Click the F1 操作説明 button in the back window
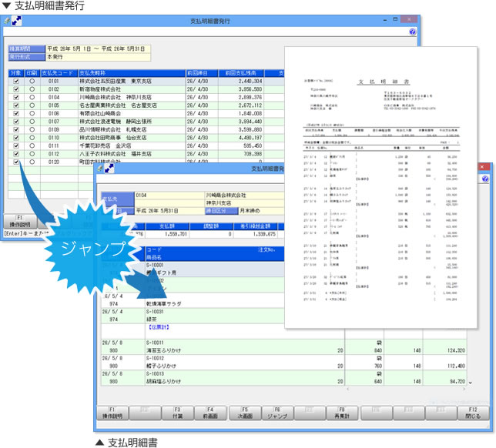Image resolution: width=496 pixels, height=448 pixels. (x=19, y=222)
